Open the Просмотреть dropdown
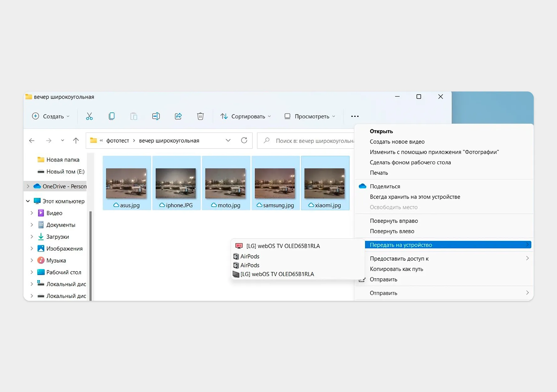The width and height of the screenshot is (557, 392). pos(310,116)
